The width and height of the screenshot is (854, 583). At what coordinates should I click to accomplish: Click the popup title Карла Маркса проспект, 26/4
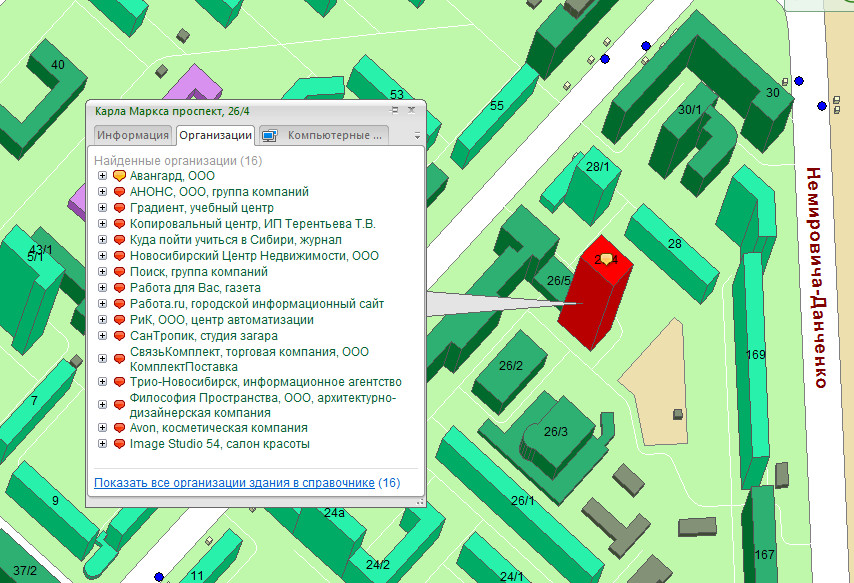(x=172, y=111)
